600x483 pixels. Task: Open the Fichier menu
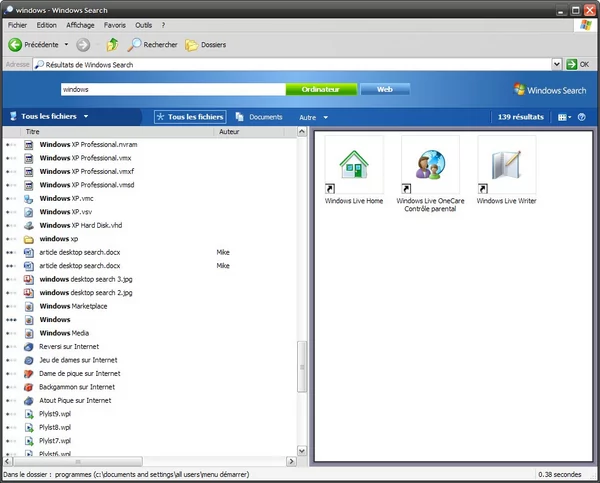point(17,25)
